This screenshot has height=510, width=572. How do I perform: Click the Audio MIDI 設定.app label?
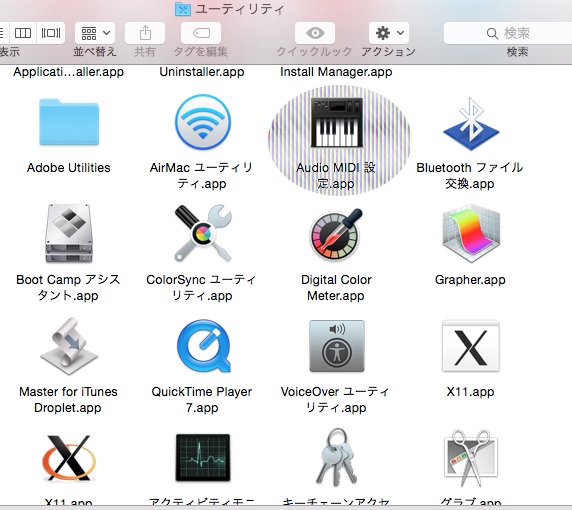[336, 175]
